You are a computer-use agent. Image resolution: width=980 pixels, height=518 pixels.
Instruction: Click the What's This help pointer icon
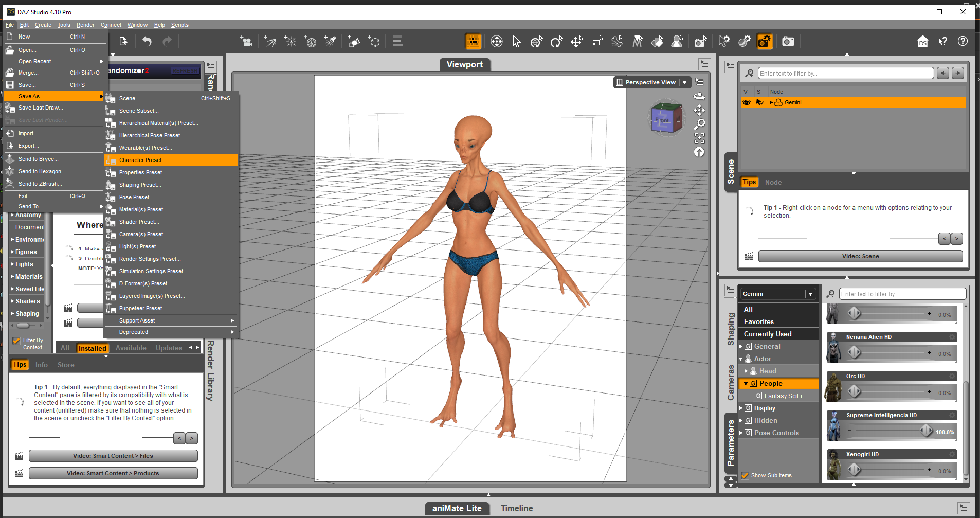tap(943, 42)
